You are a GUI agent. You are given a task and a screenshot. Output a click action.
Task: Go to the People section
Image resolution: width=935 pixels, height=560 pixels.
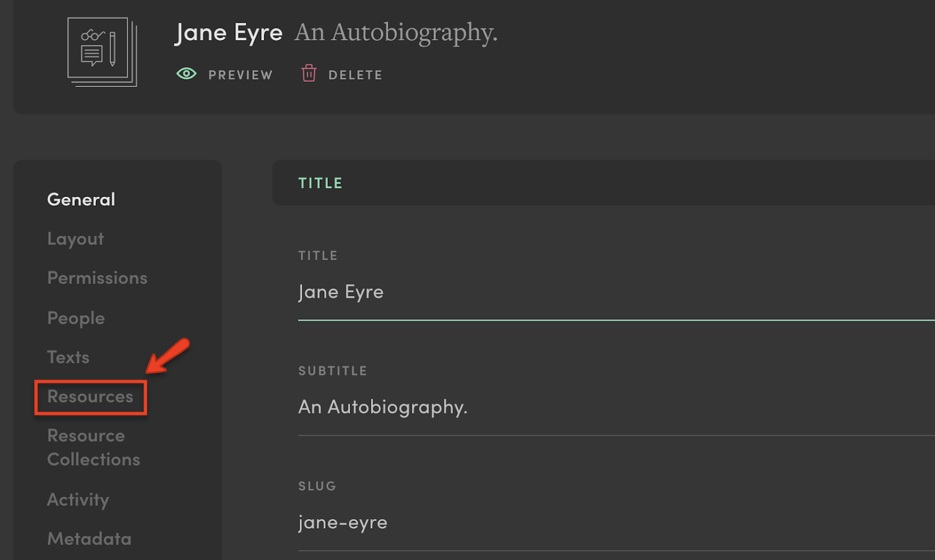(x=76, y=318)
